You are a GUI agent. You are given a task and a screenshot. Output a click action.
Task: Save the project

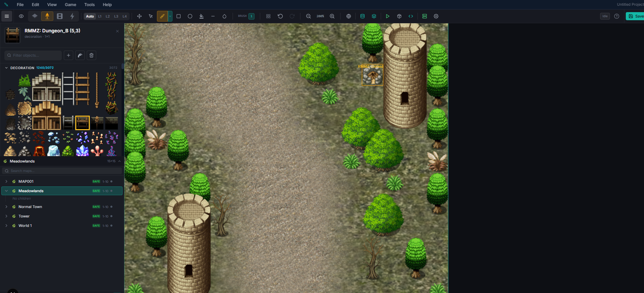635,16
